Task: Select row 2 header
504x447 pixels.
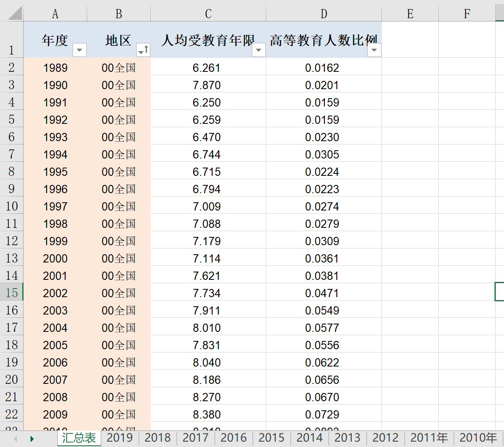Action: (12, 67)
